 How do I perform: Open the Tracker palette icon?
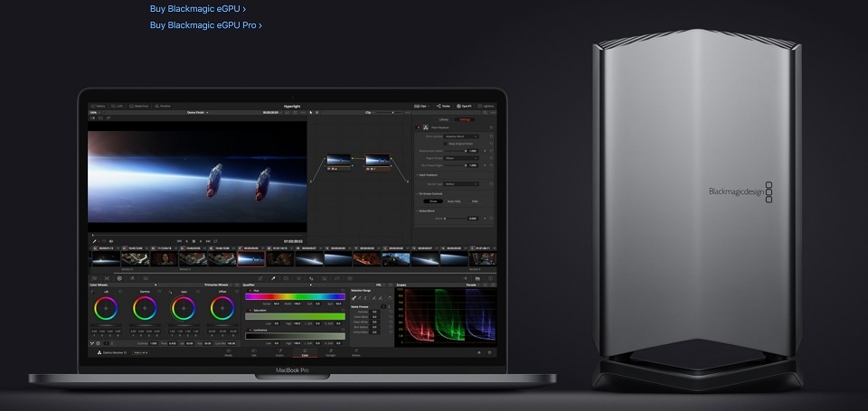click(x=299, y=278)
